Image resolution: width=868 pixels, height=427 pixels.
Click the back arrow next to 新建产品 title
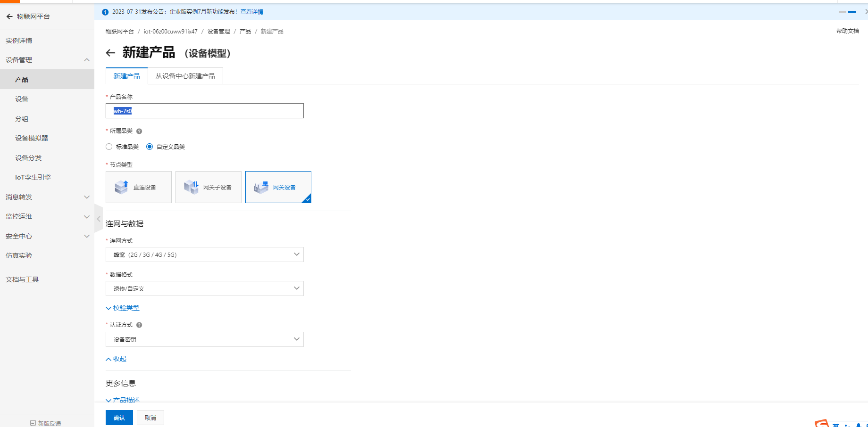click(x=110, y=53)
